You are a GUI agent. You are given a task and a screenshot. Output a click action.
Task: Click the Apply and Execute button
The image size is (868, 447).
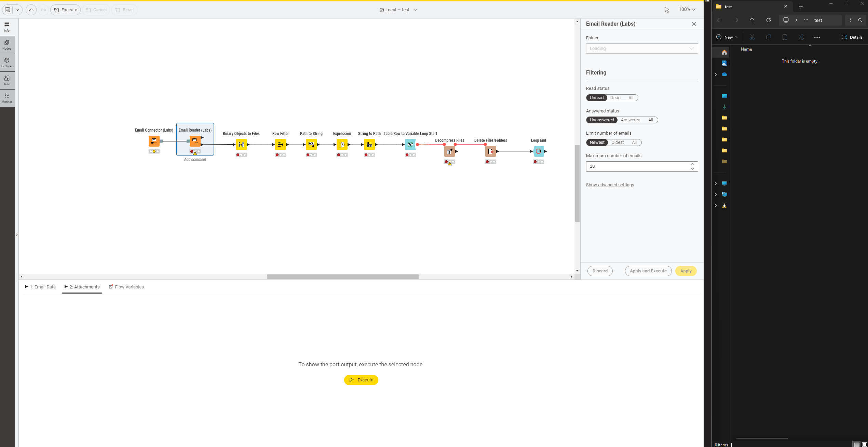648,271
